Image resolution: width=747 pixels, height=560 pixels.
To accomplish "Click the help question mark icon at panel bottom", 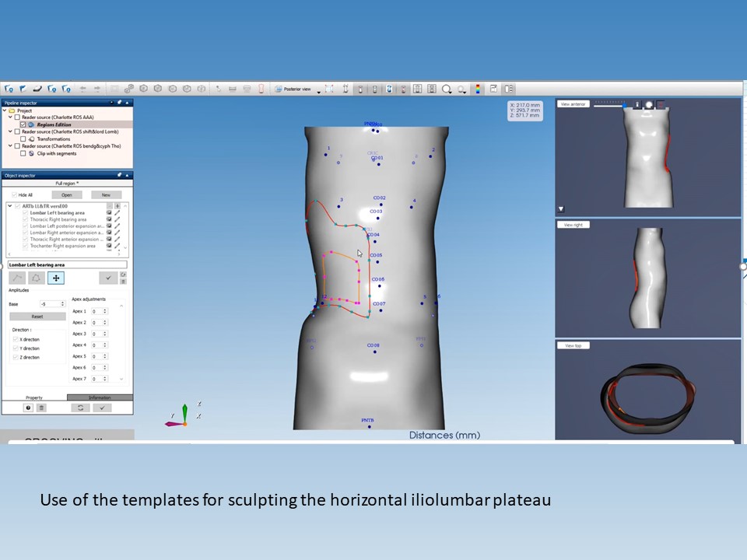I will click(x=28, y=408).
